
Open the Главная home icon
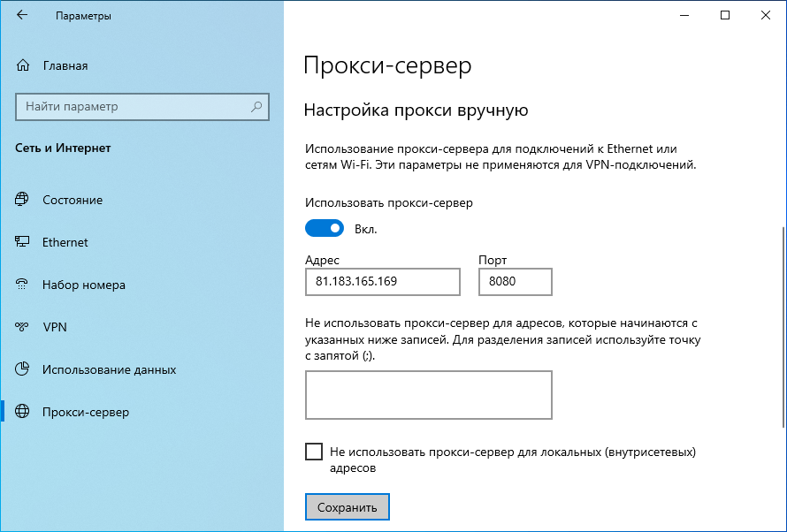pyautogui.click(x=23, y=65)
